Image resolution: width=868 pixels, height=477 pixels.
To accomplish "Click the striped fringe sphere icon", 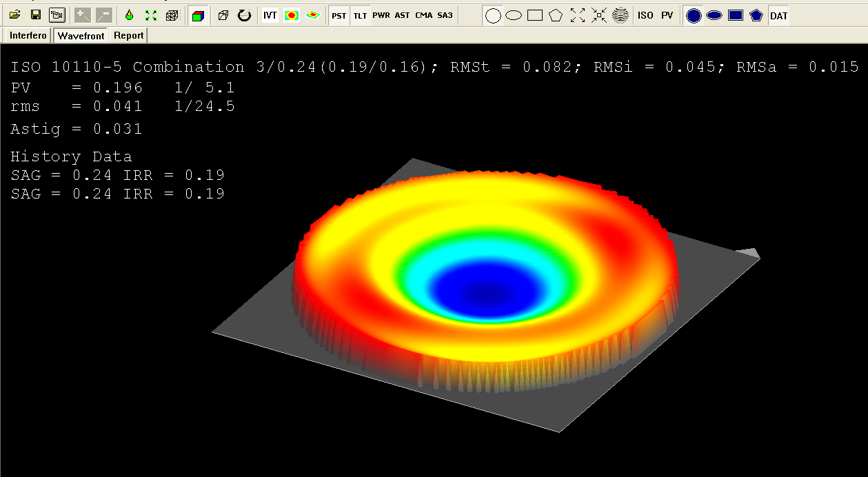I will click(620, 15).
